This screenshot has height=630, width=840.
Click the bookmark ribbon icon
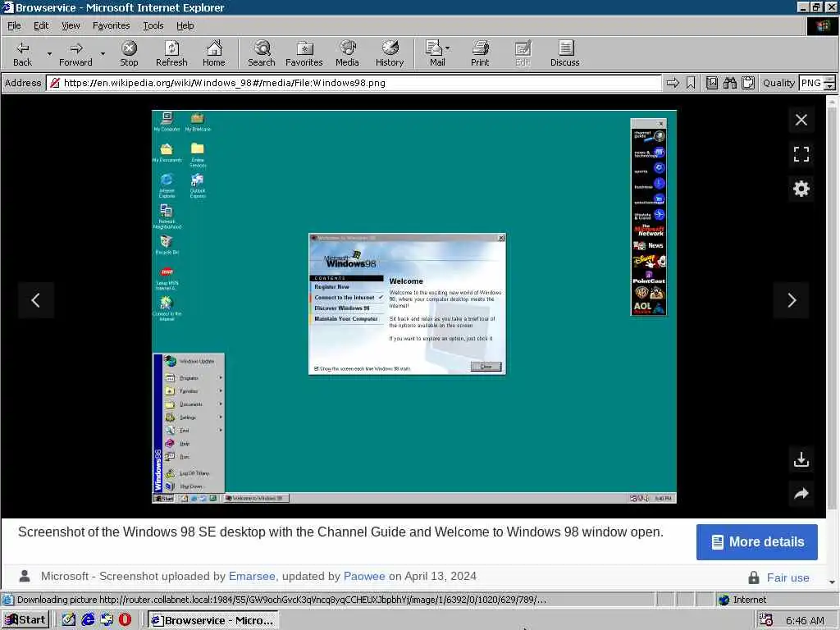pyautogui.click(x=691, y=83)
